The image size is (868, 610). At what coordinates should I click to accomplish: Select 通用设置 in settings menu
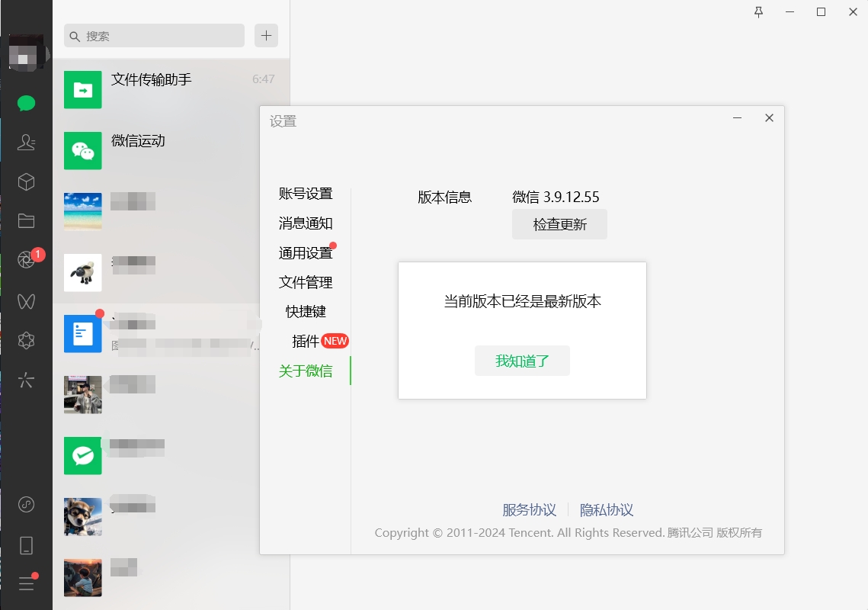(x=306, y=253)
